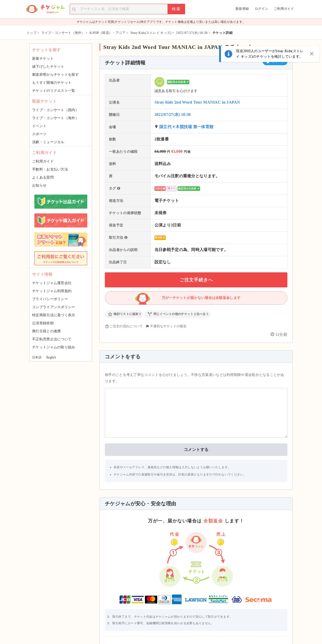The width and height of the screenshot is (322, 644).
Task: Click the Mastercard logo
Action: 151,600
